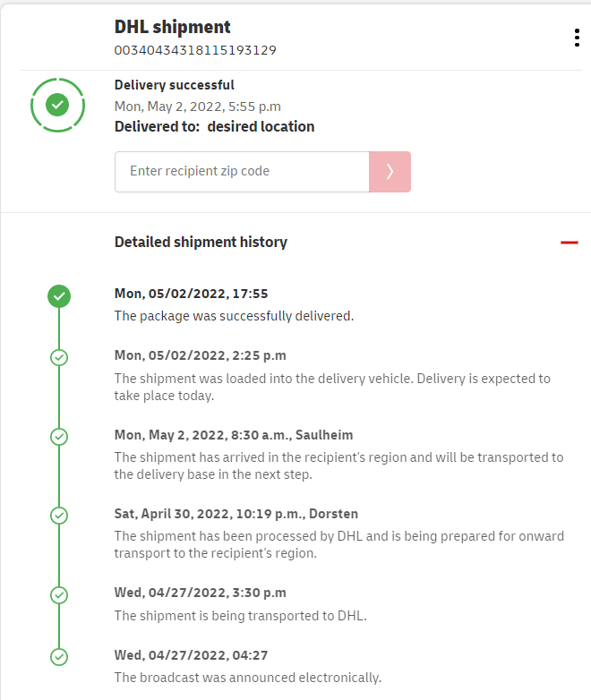Click the 04:27 electronic announcement checkmark
Screen dimensions: 591x700
tap(59, 657)
